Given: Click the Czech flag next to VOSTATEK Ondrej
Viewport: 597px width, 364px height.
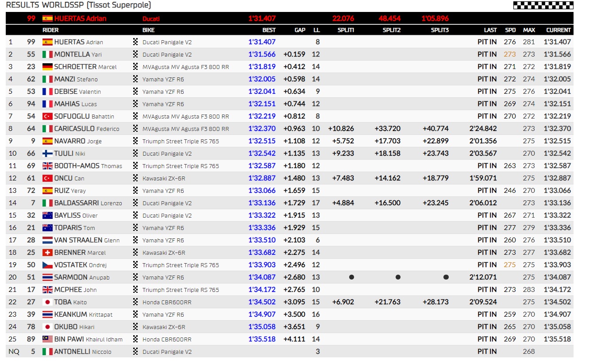Looking at the screenshot, I should [x=47, y=265].
